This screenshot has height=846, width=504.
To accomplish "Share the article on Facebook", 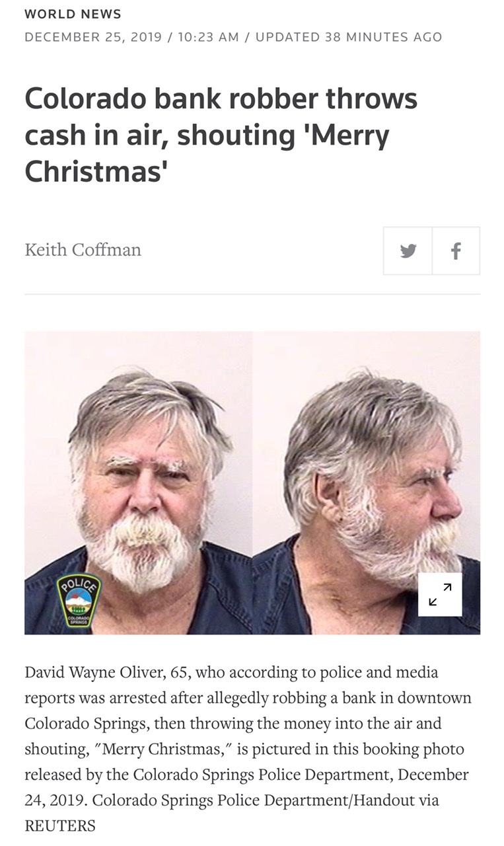I will coord(456,250).
